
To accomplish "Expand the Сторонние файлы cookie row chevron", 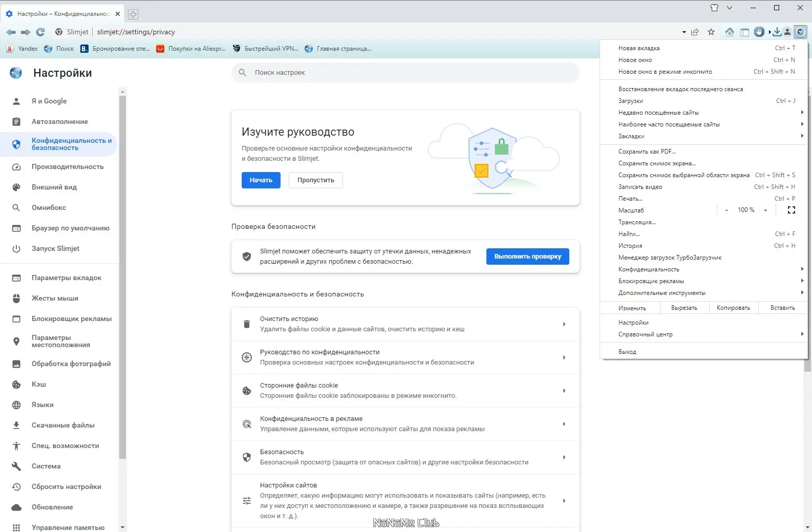I will [x=564, y=391].
